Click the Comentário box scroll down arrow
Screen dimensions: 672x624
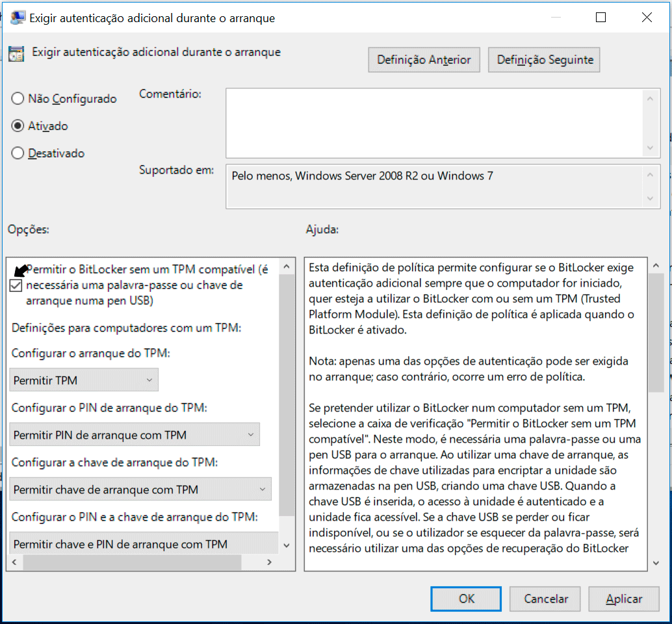coord(650,148)
